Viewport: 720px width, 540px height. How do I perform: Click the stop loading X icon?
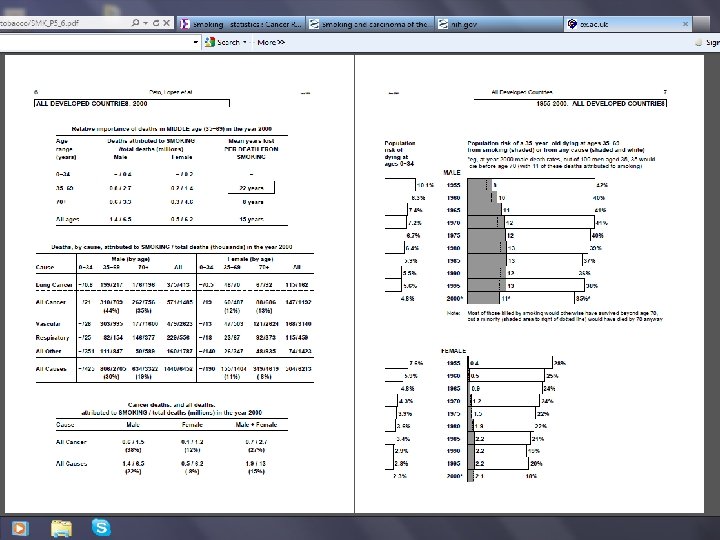(x=166, y=22)
